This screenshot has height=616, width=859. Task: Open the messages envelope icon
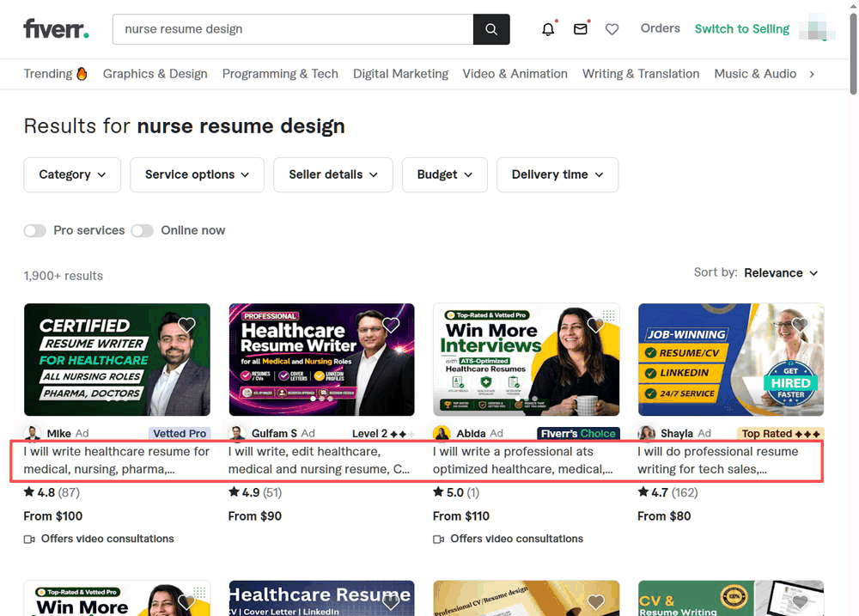(580, 29)
